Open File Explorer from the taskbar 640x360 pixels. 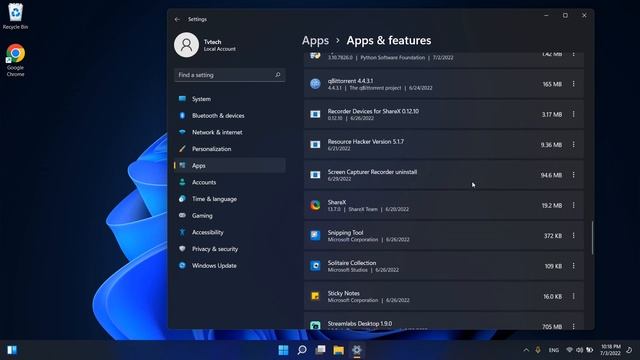tap(338, 350)
